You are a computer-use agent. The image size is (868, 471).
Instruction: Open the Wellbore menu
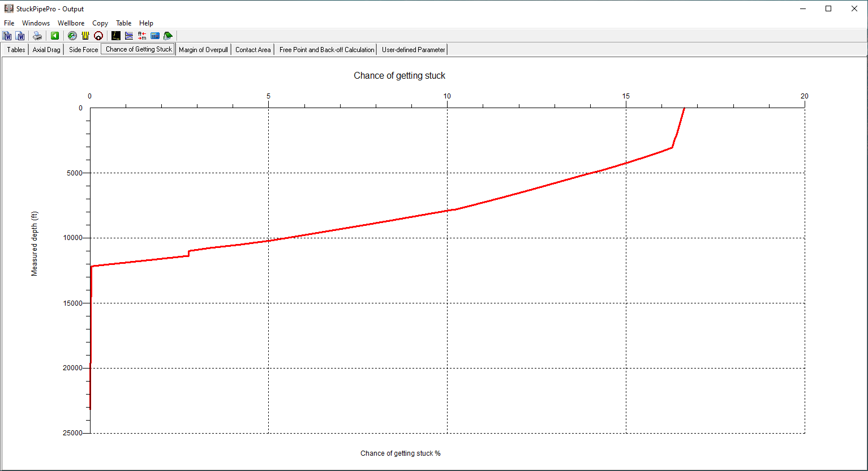coord(71,23)
